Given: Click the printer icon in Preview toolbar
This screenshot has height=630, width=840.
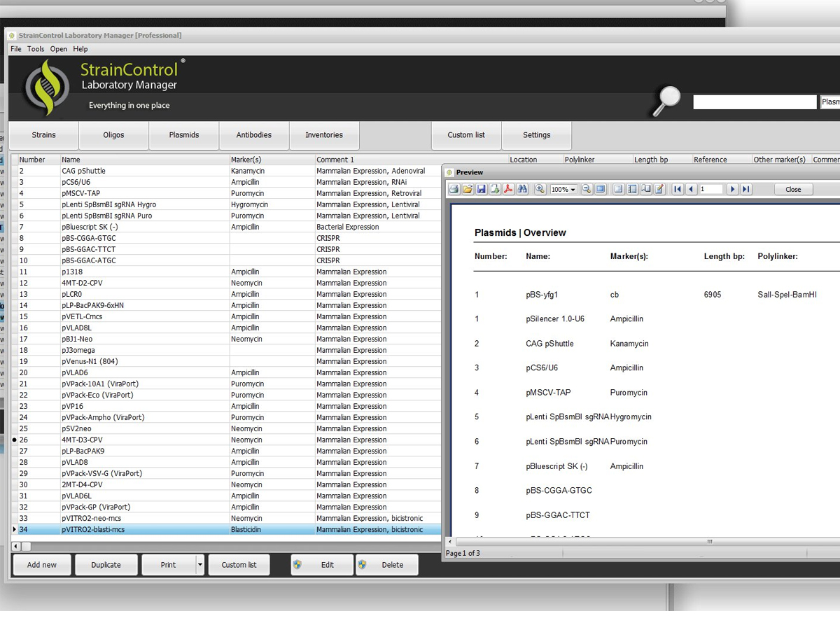Looking at the screenshot, I should [454, 190].
